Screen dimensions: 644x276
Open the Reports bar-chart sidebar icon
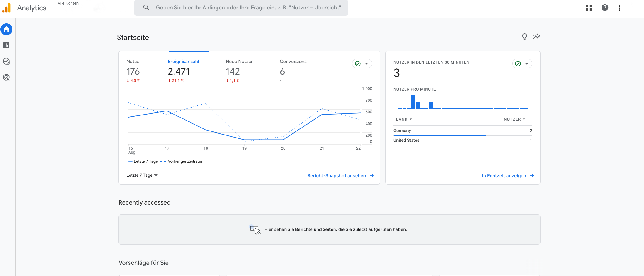point(6,45)
